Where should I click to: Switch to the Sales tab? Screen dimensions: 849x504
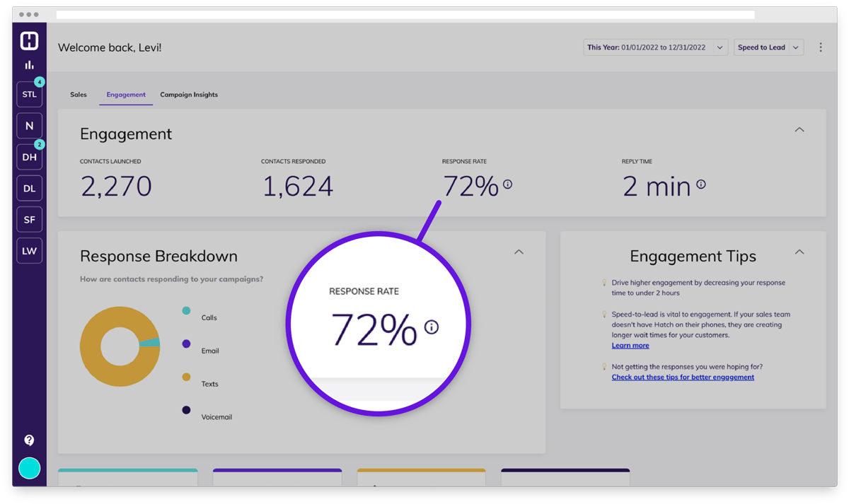tap(78, 94)
